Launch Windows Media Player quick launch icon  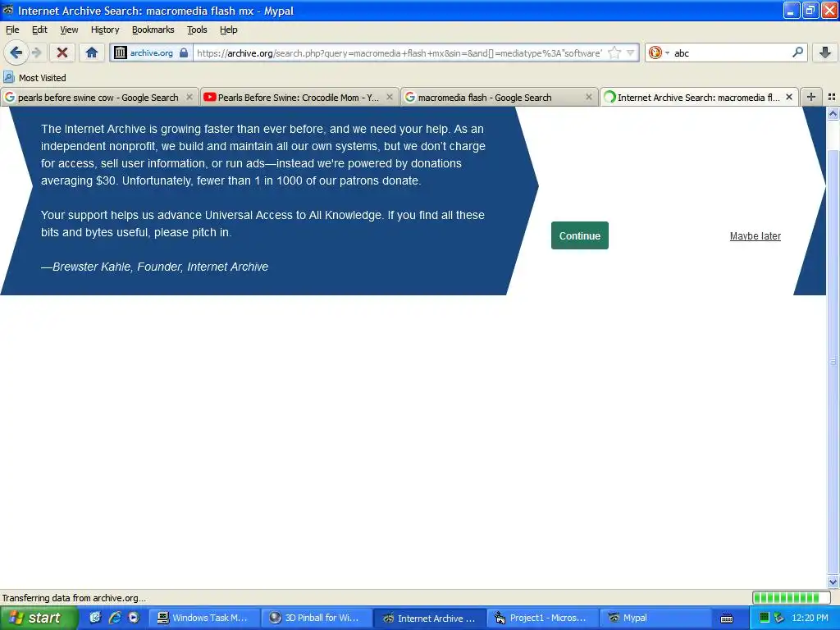[134, 618]
